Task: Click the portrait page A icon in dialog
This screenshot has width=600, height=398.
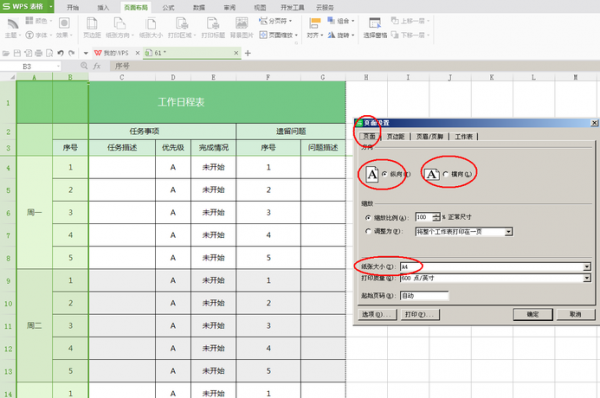Action: click(372, 174)
